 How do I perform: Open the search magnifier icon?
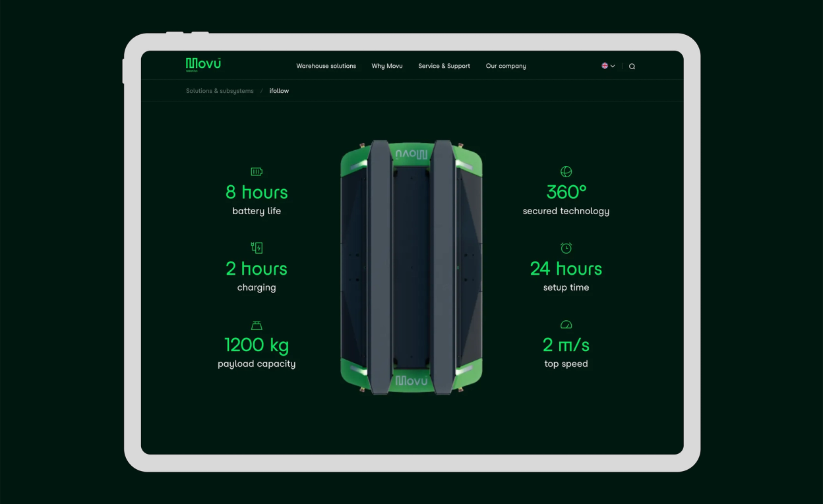[632, 66]
